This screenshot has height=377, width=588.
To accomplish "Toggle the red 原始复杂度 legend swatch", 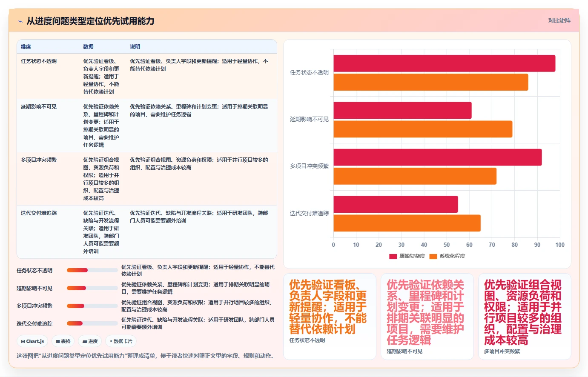I will pos(393,256).
